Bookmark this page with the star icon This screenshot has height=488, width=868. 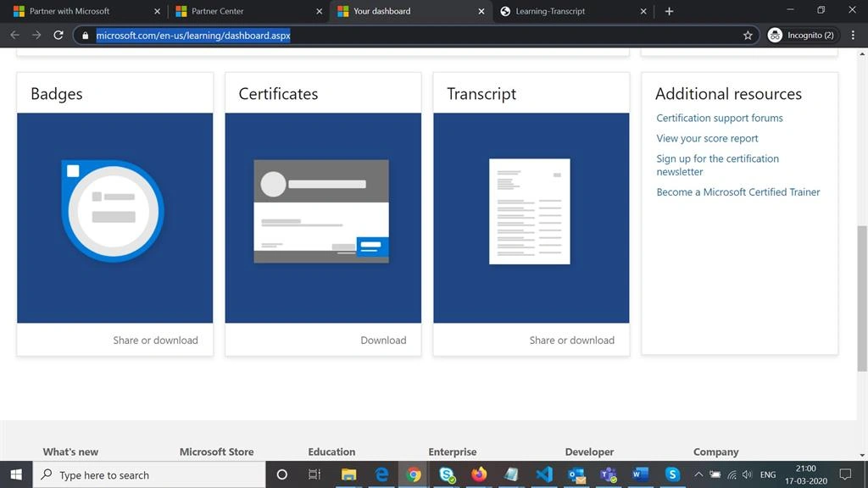point(748,36)
